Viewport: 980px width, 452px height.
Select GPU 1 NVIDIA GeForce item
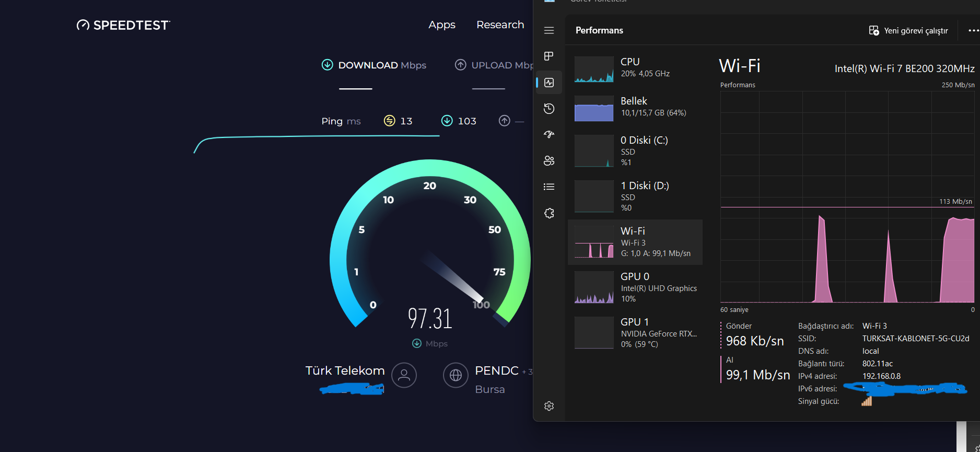point(635,333)
